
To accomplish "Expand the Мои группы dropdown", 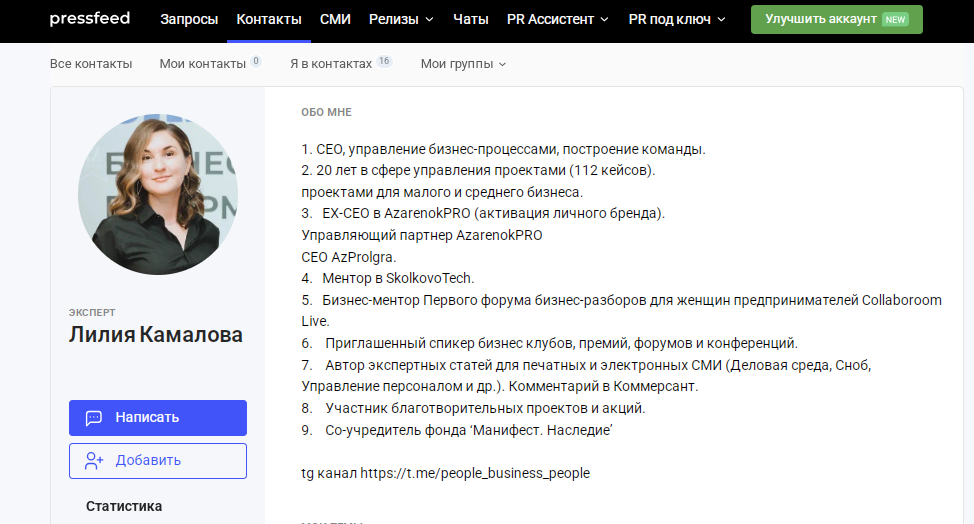I will point(463,64).
